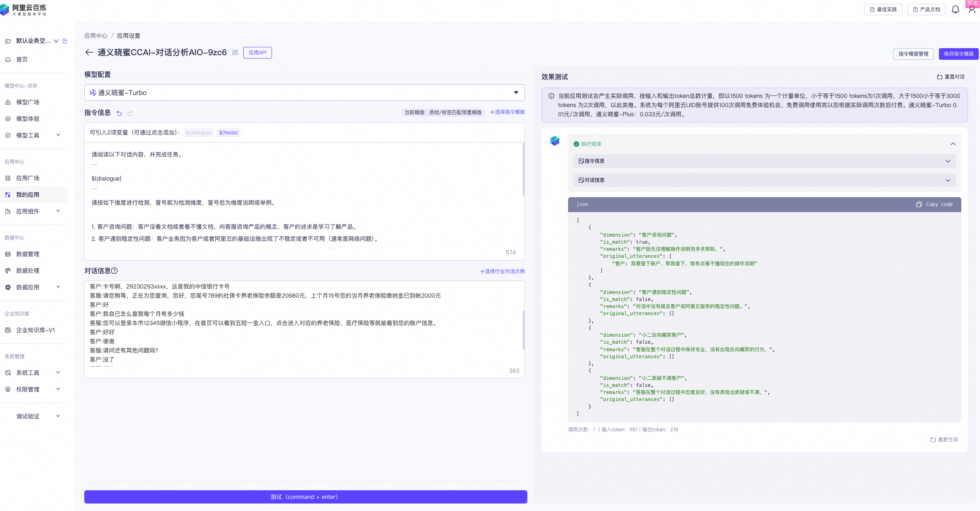This screenshot has height=511, width=980.
Task: Click the copy icon in the json header
Action: click(919, 204)
